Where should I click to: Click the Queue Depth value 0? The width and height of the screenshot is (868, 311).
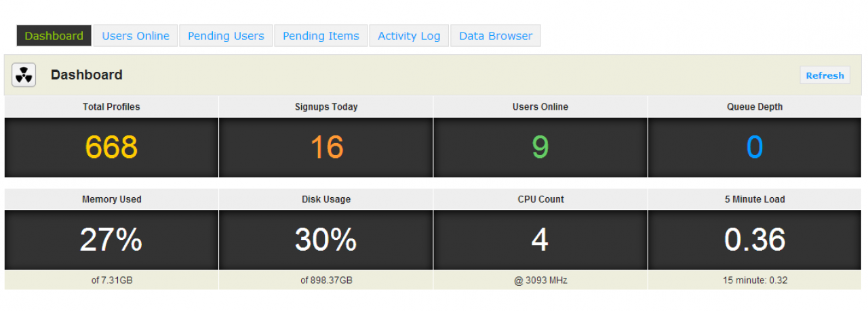pos(755,147)
